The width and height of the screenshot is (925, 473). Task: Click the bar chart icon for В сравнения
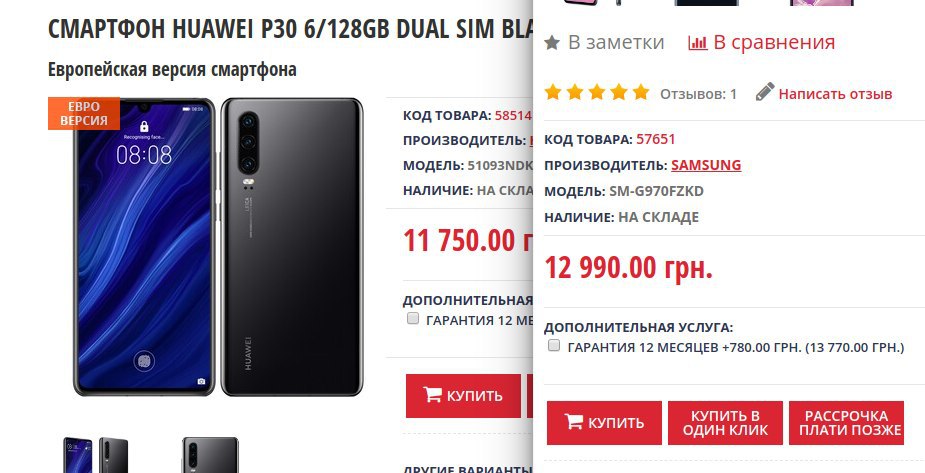(697, 42)
